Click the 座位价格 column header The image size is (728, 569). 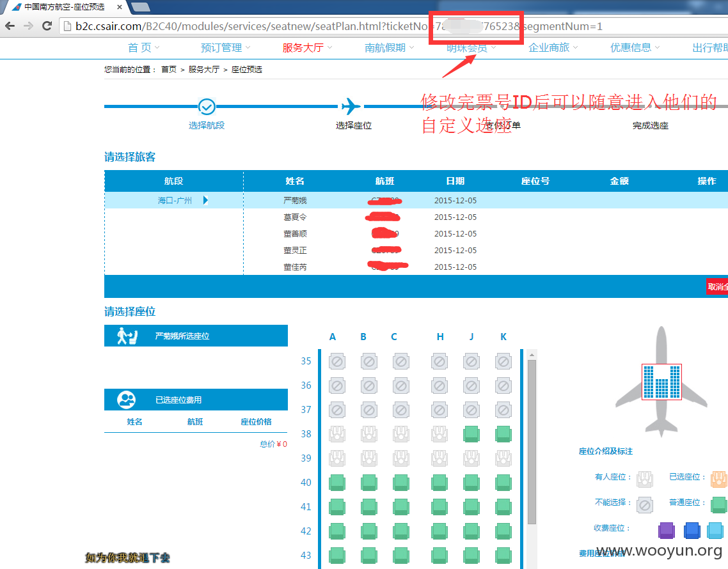pyautogui.click(x=256, y=422)
